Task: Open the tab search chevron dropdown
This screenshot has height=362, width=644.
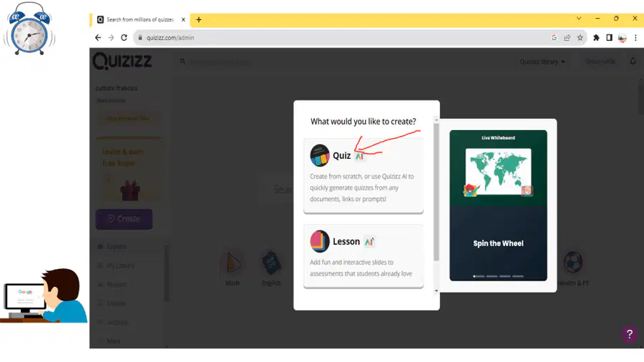Action: point(579,19)
